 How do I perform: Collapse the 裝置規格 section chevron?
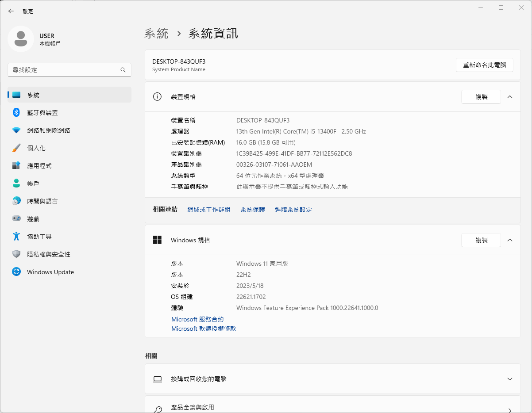click(x=510, y=97)
